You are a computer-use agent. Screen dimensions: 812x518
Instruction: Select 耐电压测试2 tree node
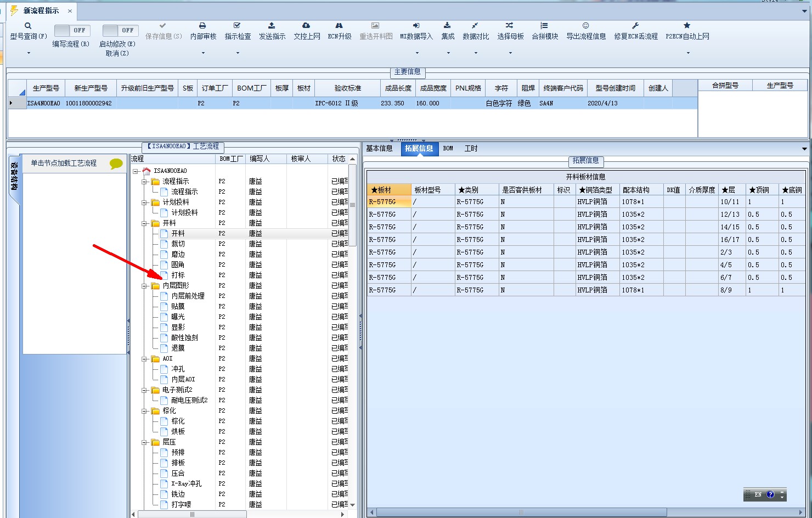coord(189,400)
